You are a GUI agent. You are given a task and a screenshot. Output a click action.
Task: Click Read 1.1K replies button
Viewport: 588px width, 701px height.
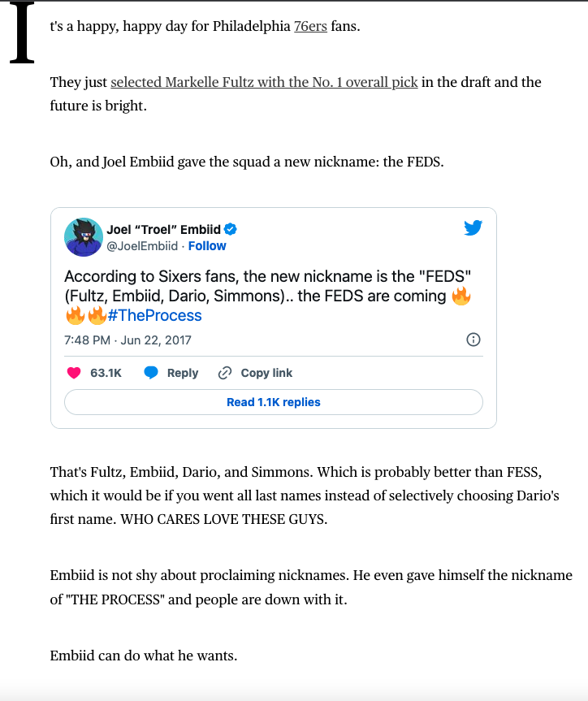(274, 402)
